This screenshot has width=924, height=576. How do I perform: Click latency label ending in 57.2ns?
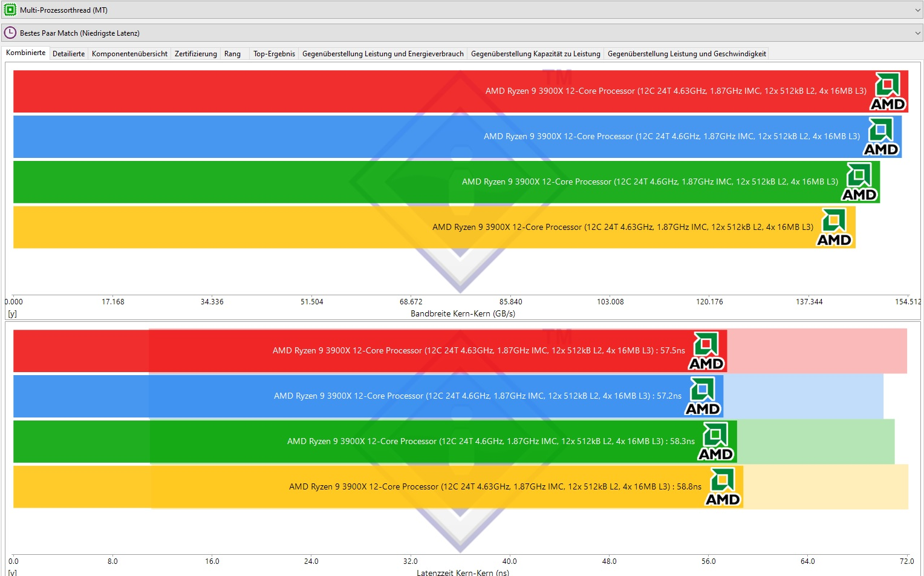477,396
